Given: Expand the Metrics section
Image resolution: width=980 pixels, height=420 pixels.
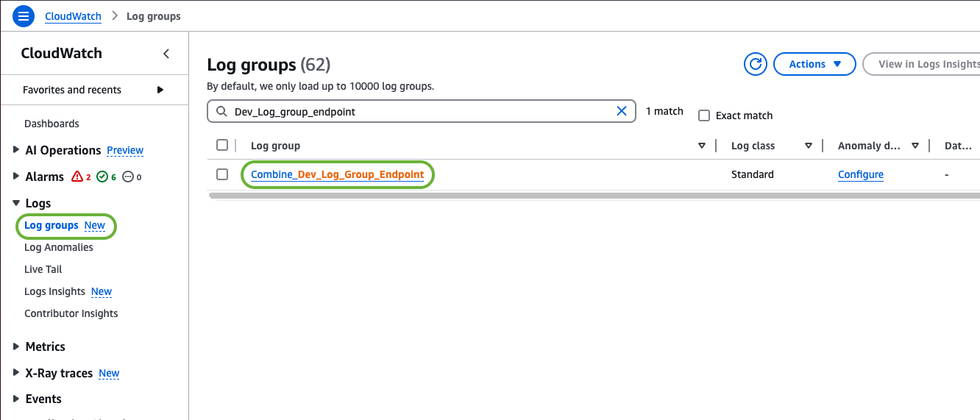Looking at the screenshot, I should coord(17,346).
